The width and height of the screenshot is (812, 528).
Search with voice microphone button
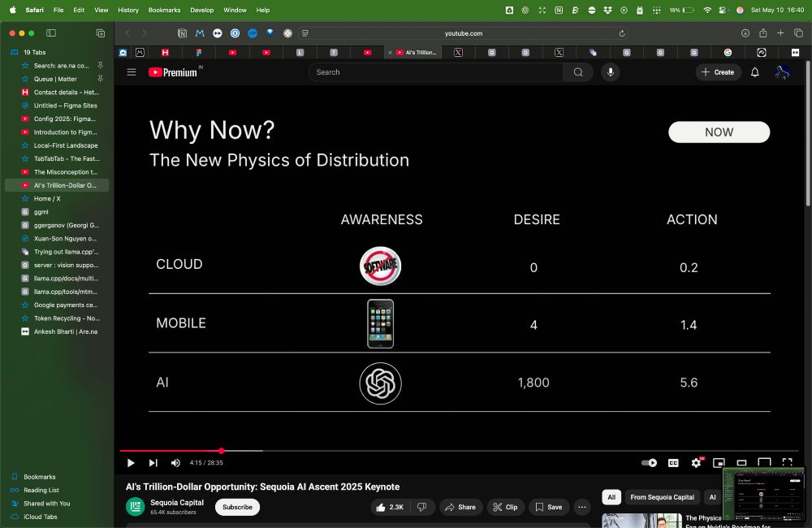pyautogui.click(x=611, y=72)
